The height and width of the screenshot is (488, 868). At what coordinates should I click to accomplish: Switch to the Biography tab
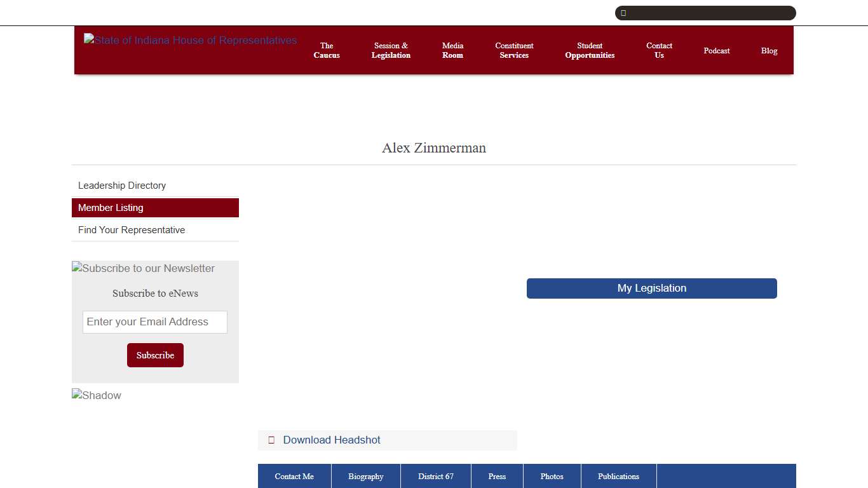(366, 477)
